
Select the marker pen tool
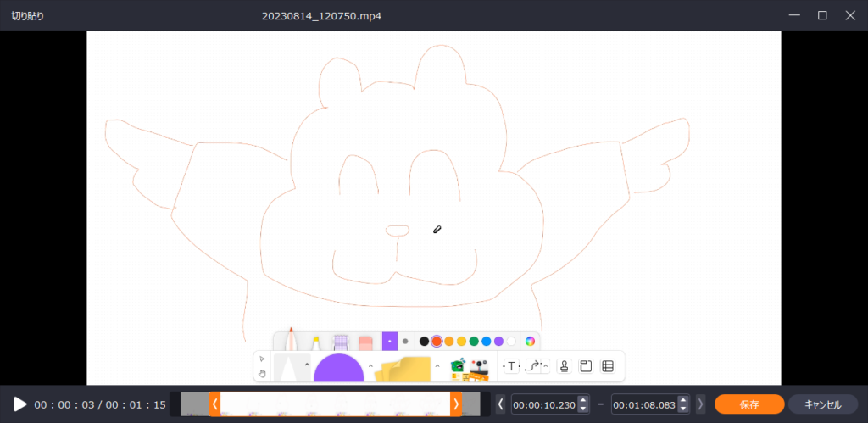click(x=291, y=339)
